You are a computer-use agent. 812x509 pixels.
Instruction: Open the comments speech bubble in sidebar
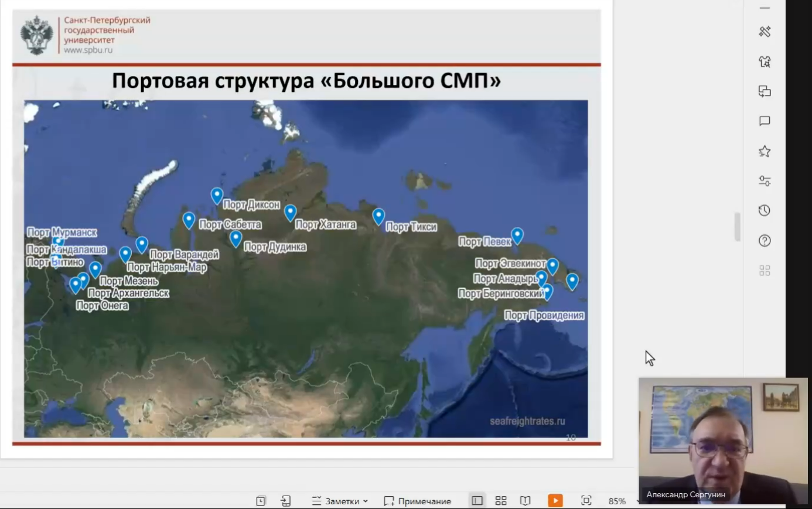pyautogui.click(x=765, y=121)
